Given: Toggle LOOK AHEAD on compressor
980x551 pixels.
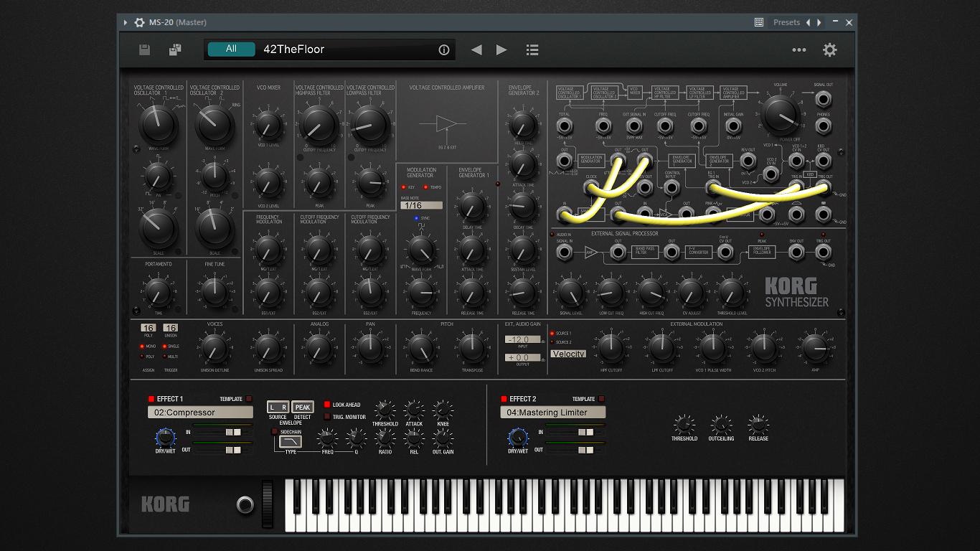Looking at the screenshot, I should click(x=327, y=405).
